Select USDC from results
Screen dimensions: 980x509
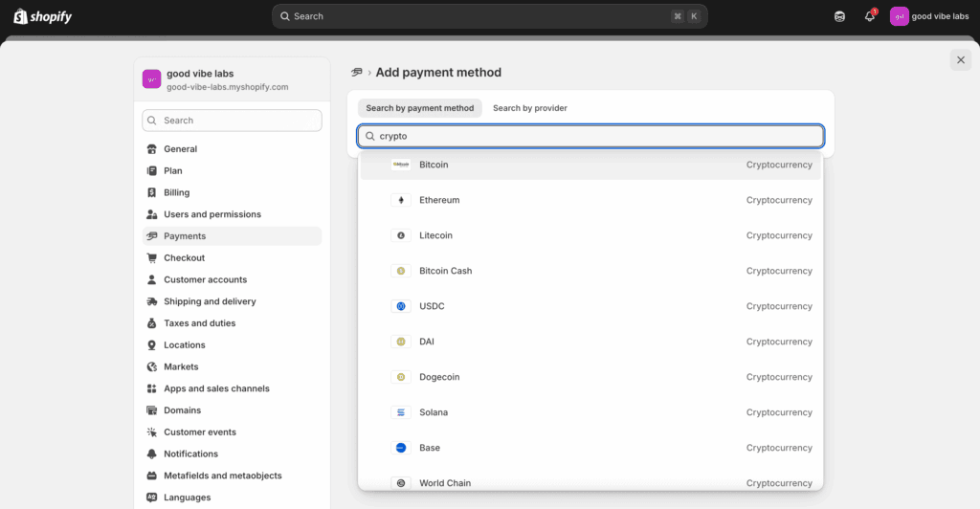coord(590,306)
